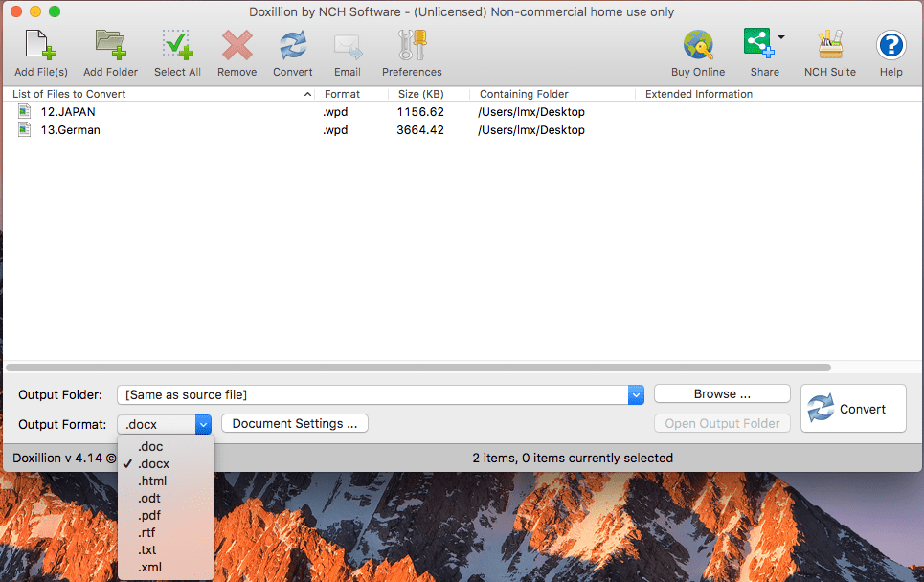924x582 pixels.
Task: Click the Add File(s) toolbar icon
Action: point(40,45)
